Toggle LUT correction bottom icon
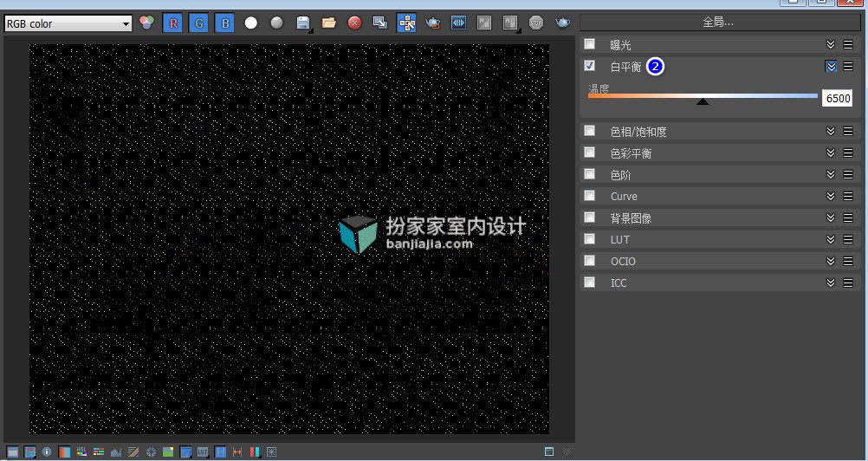The image size is (868, 461). (203, 452)
